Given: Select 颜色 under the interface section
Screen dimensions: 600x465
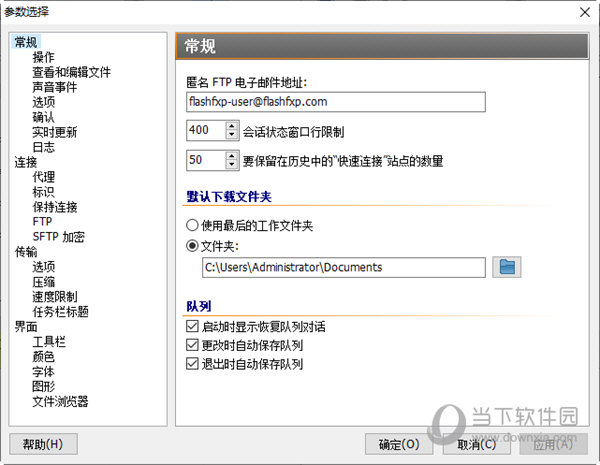Looking at the screenshot, I should point(43,357).
